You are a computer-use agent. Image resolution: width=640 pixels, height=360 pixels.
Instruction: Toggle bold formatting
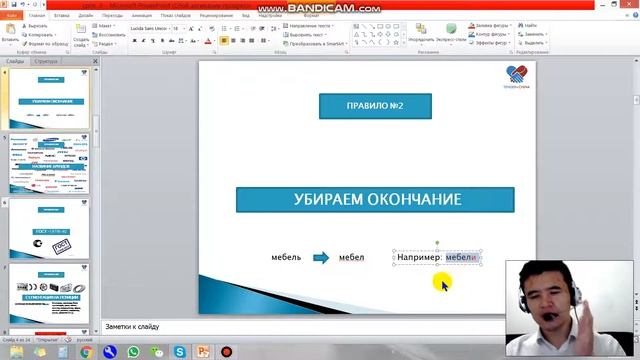coord(134,41)
